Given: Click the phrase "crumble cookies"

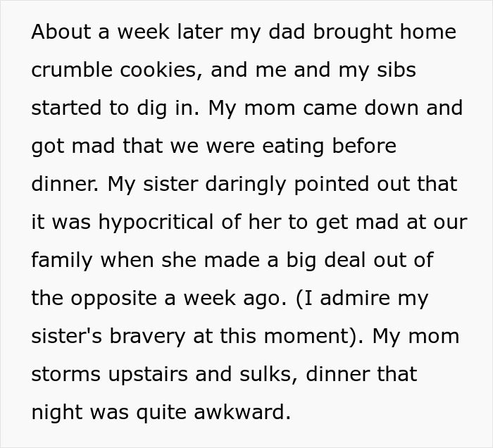Looking at the screenshot, I should 116,70.
